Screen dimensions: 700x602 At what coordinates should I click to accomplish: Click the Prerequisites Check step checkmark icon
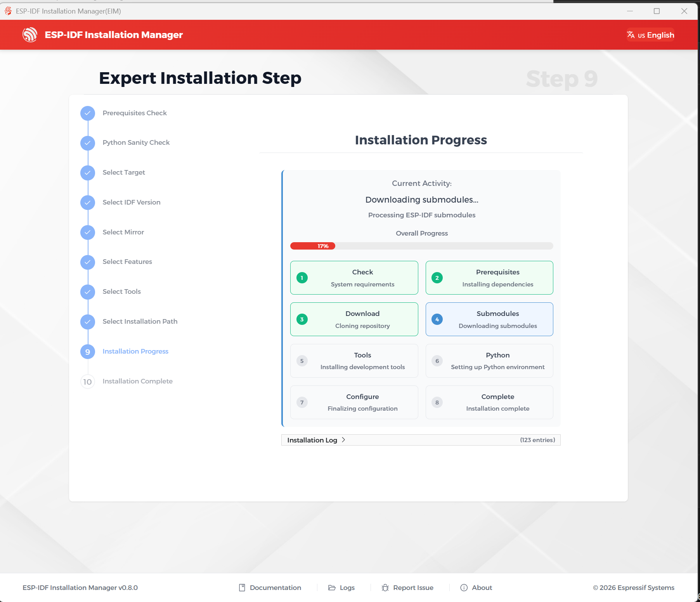[88, 113]
